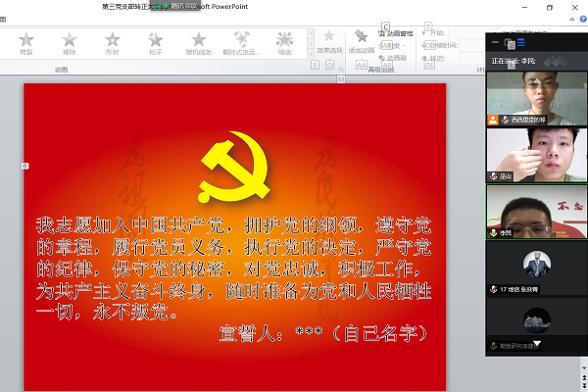Click the animation order marker beside slide
The width and height of the screenshot is (588, 392).
pos(25,165)
